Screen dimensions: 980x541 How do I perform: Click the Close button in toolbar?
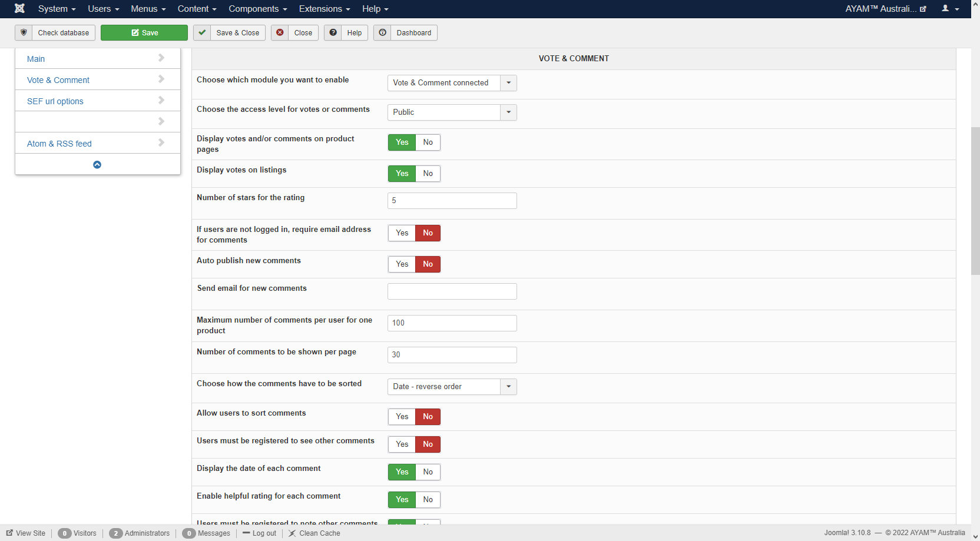[294, 33]
